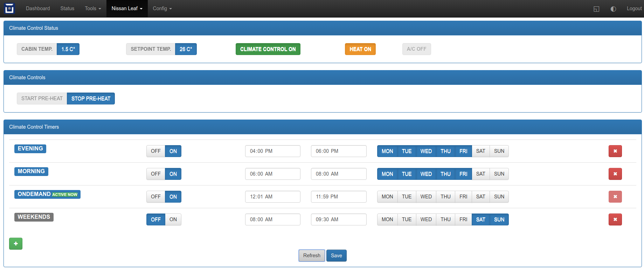The image size is (644, 271).
Task: Delete the MORNING timer with red X
Action: (615, 174)
